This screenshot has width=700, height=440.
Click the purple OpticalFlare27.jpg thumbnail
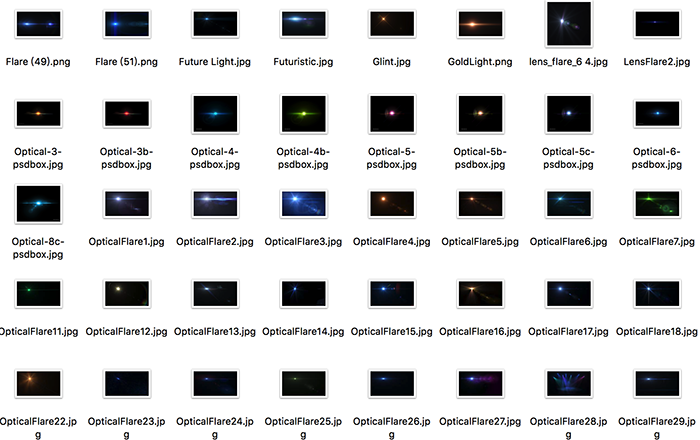[480, 383]
